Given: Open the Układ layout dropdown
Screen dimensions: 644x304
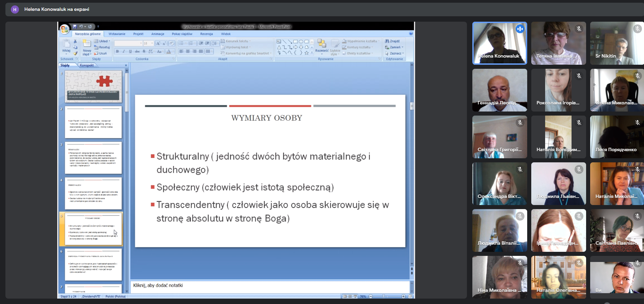Looking at the screenshot, I should (103, 41).
